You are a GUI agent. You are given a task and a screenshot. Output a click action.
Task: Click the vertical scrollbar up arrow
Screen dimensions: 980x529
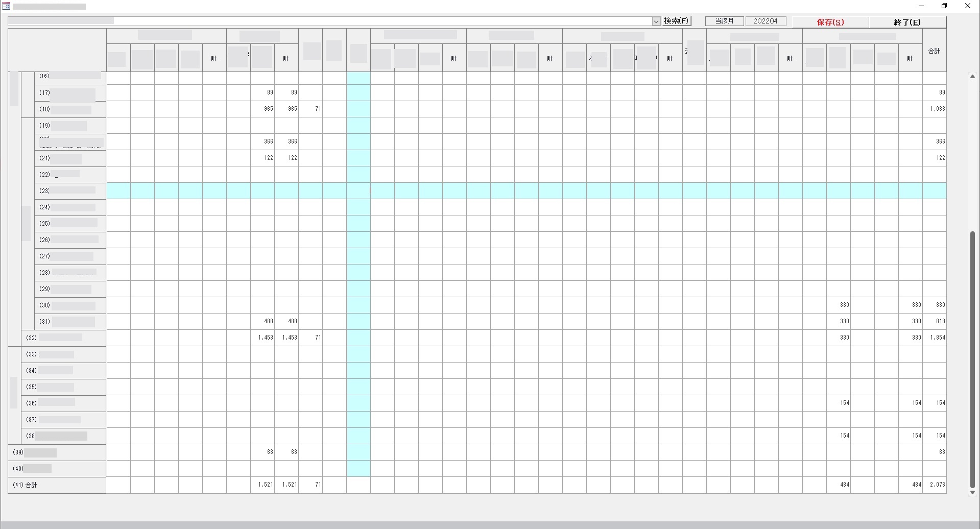[x=972, y=77]
